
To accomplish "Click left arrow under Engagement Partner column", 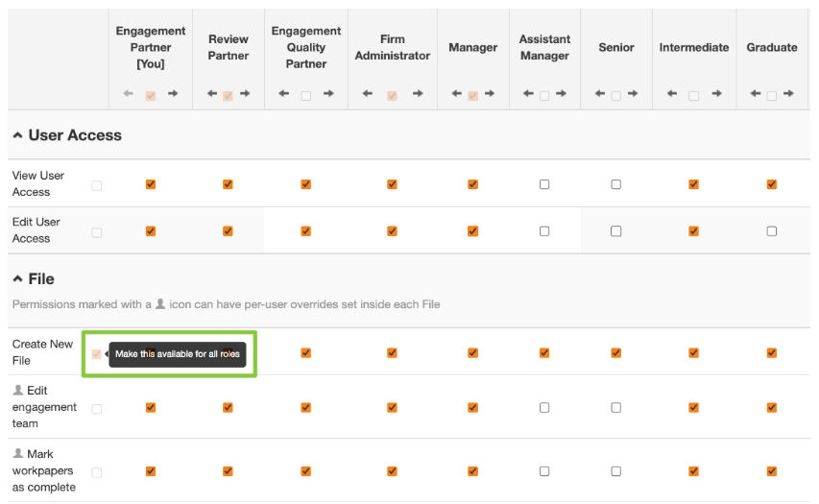I will pyautogui.click(x=129, y=94).
